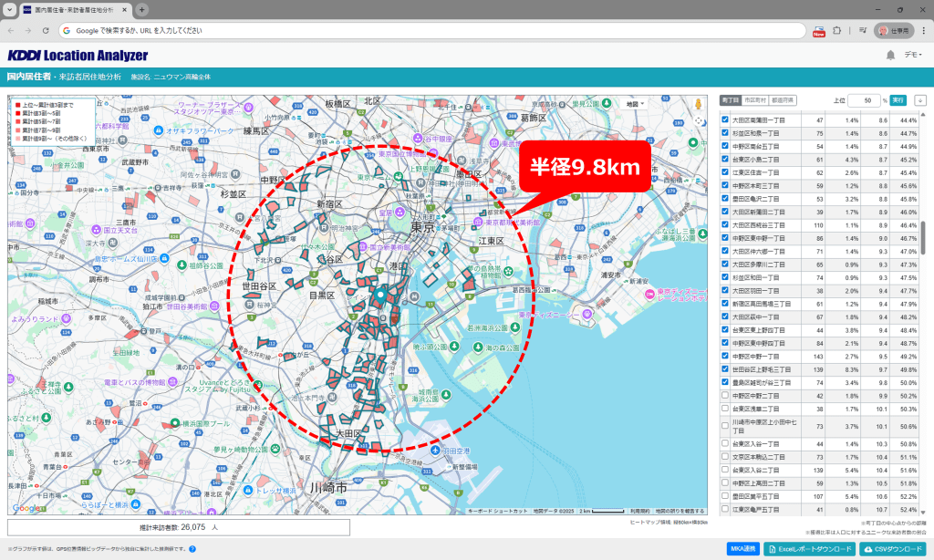The height and width of the screenshot is (560, 934).
Task: Open the Chrome extensions puzzle icon
Action: (837, 30)
